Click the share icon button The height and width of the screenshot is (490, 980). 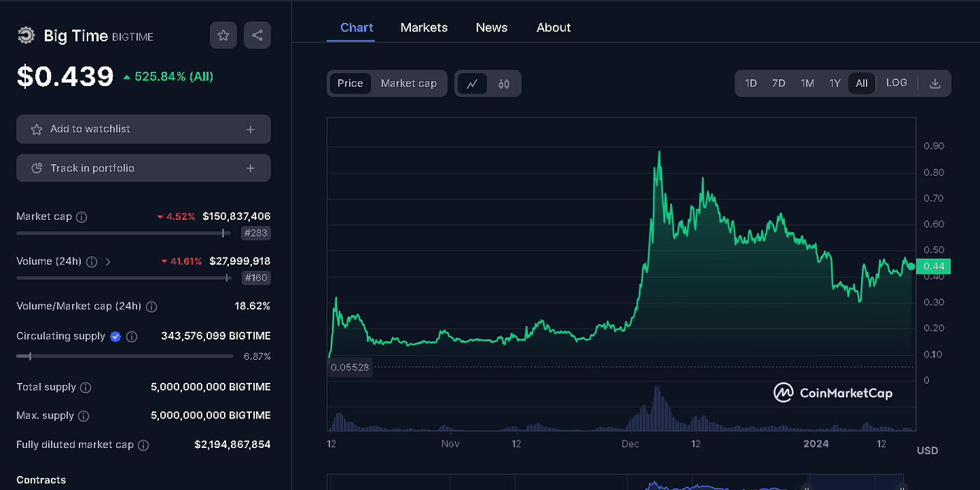257,35
